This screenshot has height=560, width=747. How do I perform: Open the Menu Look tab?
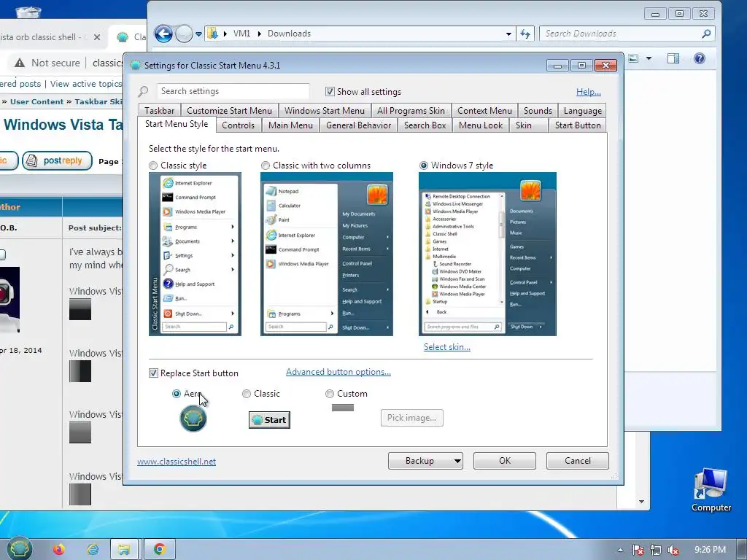tap(480, 125)
